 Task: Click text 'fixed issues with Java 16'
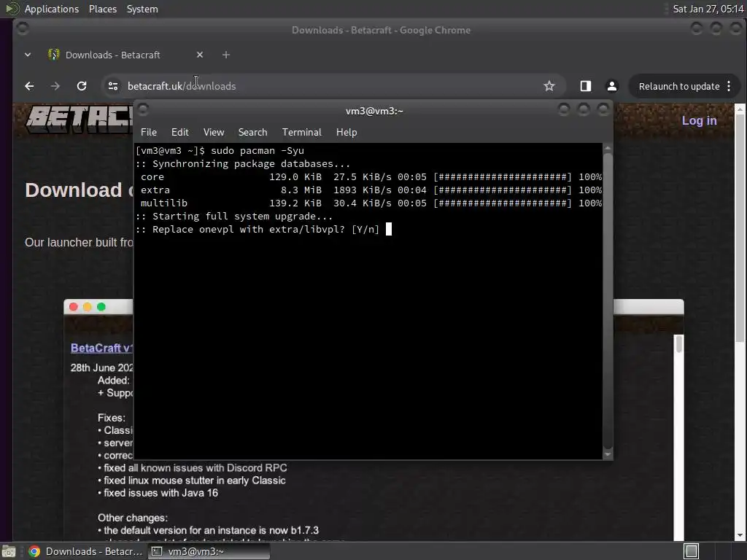160,493
